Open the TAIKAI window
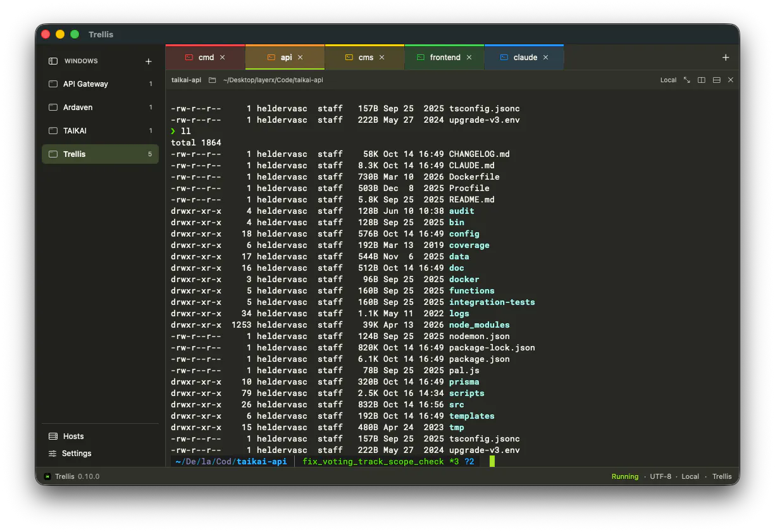Image resolution: width=775 pixels, height=532 pixels. click(100, 131)
